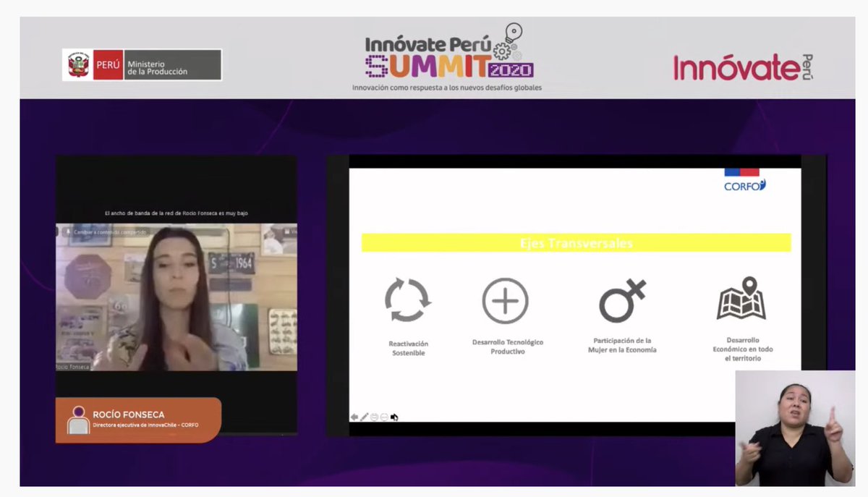The width and height of the screenshot is (868, 497).
Task: Click the Ejes Transversales yellow heading bar
Action: pyautogui.click(x=576, y=243)
